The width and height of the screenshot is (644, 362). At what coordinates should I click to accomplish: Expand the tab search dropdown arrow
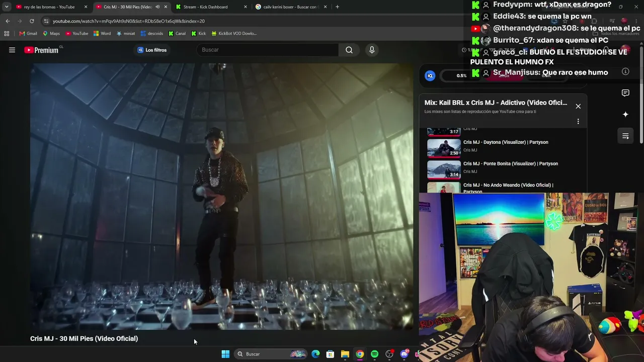tap(6, 7)
